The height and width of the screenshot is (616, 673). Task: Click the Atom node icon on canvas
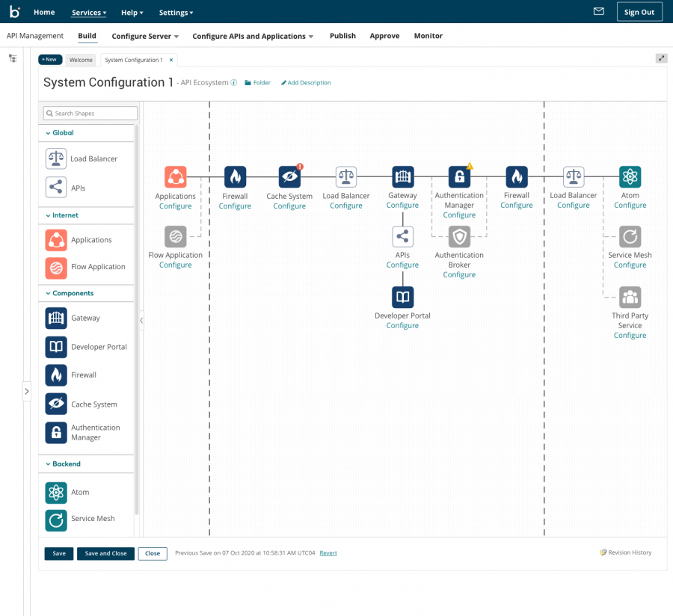pos(630,177)
